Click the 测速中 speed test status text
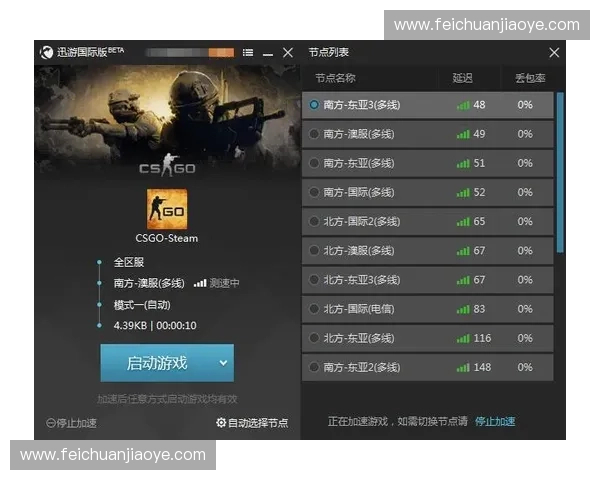 click(x=225, y=283)
